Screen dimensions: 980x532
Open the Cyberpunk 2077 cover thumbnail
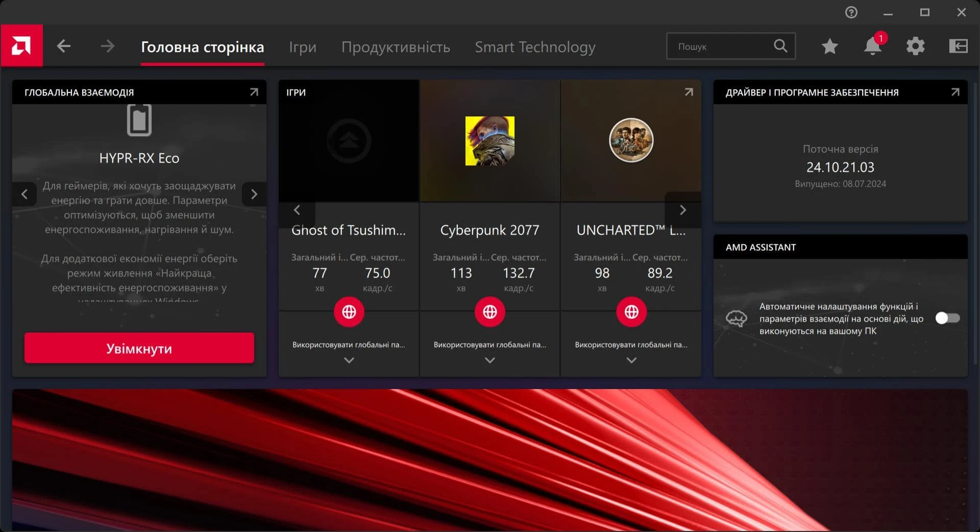pos(489,141)
